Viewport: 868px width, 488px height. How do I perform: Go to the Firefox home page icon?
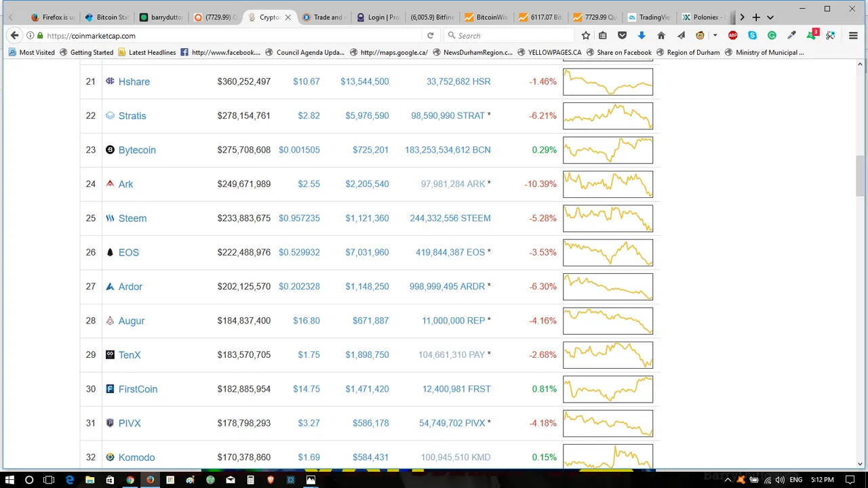(661, 35)
